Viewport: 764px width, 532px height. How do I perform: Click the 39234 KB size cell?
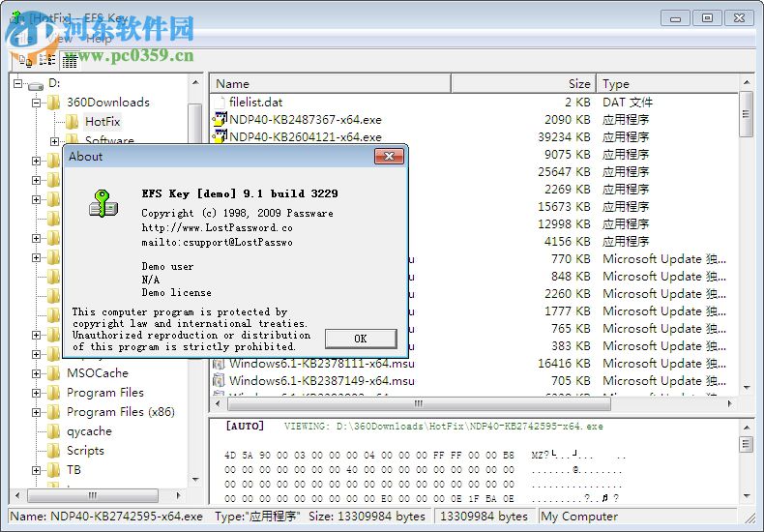tap(564, 137)
